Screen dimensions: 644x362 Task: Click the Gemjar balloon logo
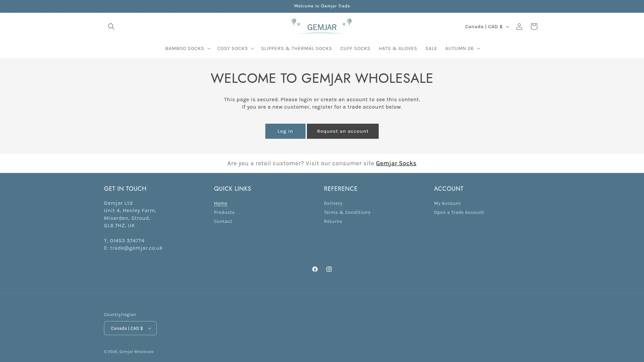(x=322, y=26)
